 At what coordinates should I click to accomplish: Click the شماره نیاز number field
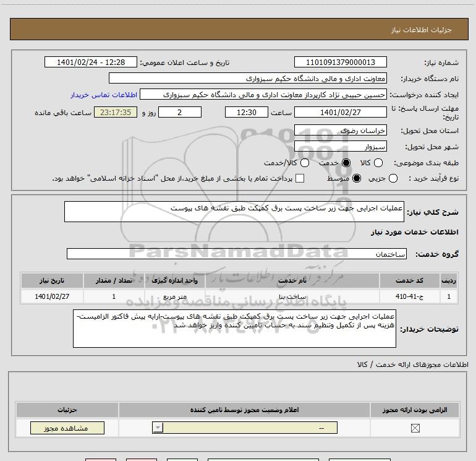(340, 62)
